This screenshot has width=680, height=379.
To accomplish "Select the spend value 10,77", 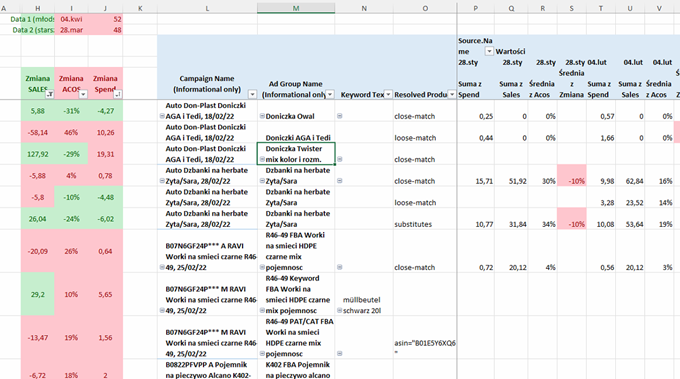I will [476, 219].
